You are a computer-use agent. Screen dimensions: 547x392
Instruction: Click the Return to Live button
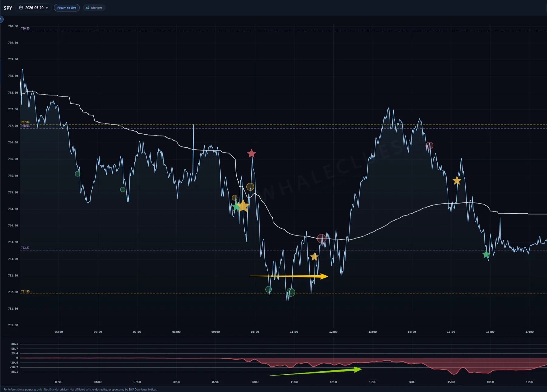click(67, 8)
